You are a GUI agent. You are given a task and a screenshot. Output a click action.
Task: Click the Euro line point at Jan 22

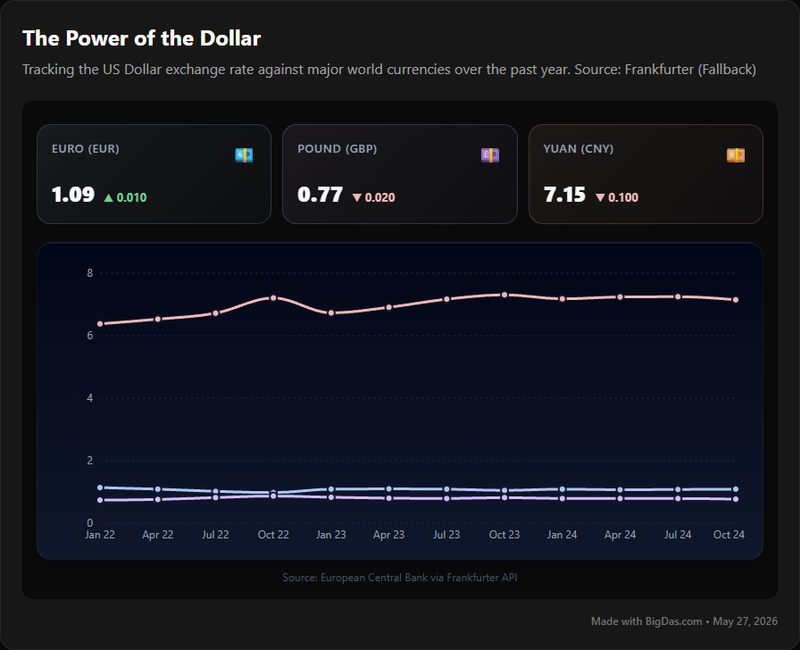pos(100,488)
